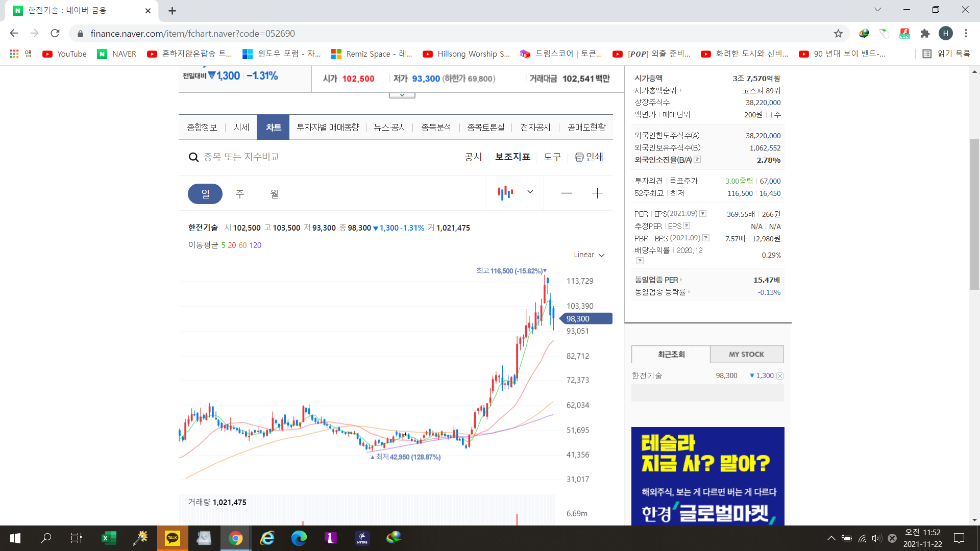
Task: Click the search magnifier icon in chart
Action: 193,157
